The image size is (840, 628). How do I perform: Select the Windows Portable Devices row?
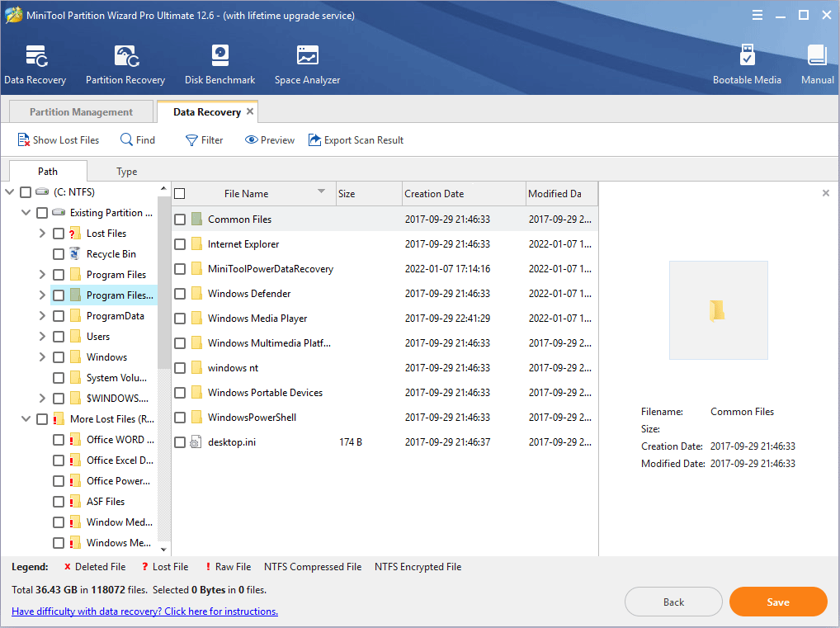tap(385, 392)
